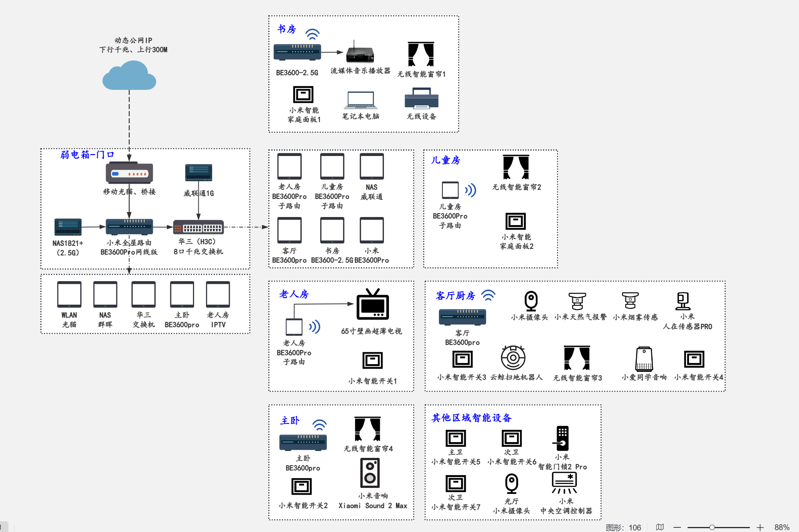Click the 小米中央空调控制器 air conditioner icon
Image resolution: width=799 pixels, height=532 pixels.
coord(564,482)
